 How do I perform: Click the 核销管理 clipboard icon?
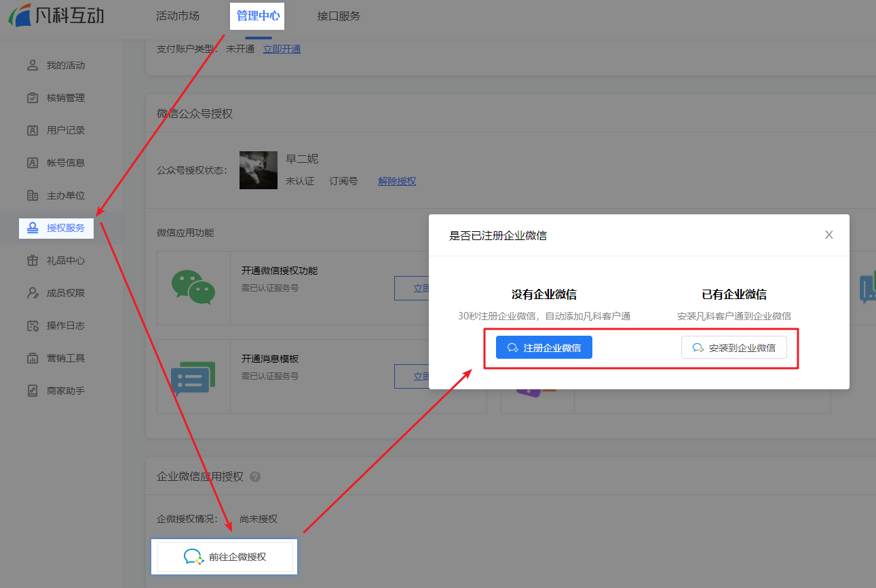pos(32,98)
